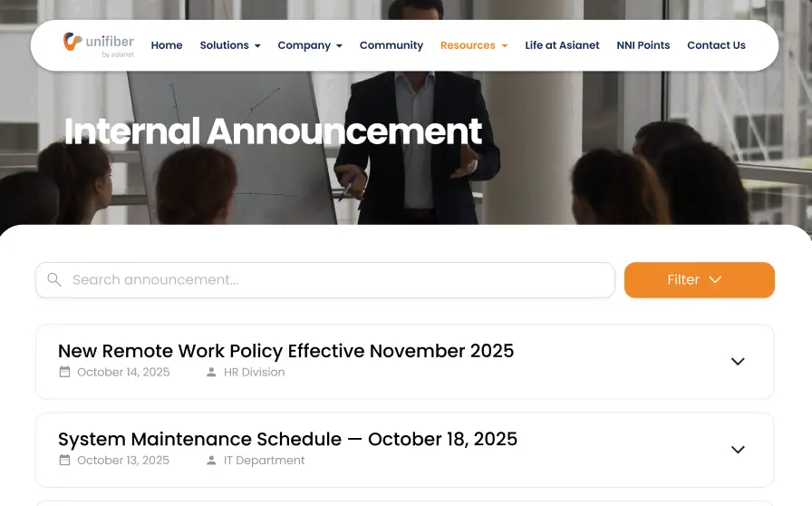Viewport: 812px width, 506px height.
Task: Open the Community menu item
Action: pos(391,45)
